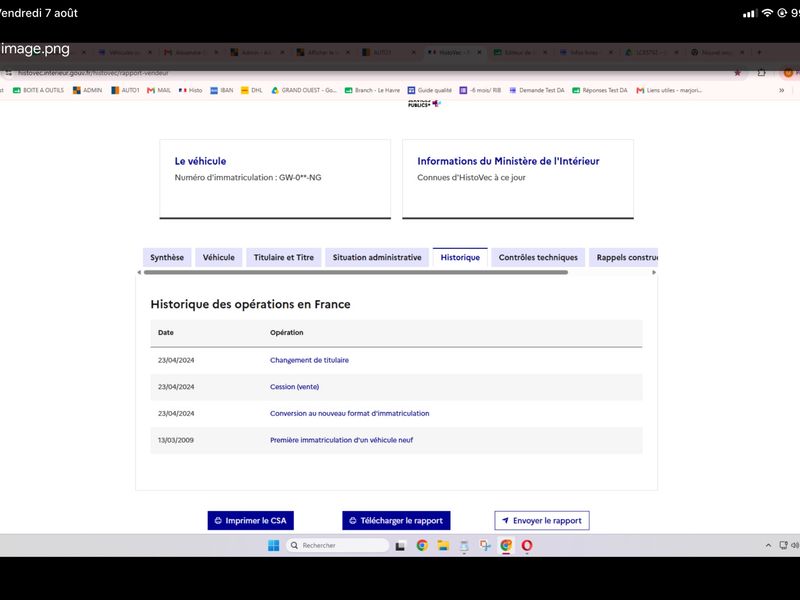
Task: Click the Le véhicule card heading
Action: [x=201, y=161]
